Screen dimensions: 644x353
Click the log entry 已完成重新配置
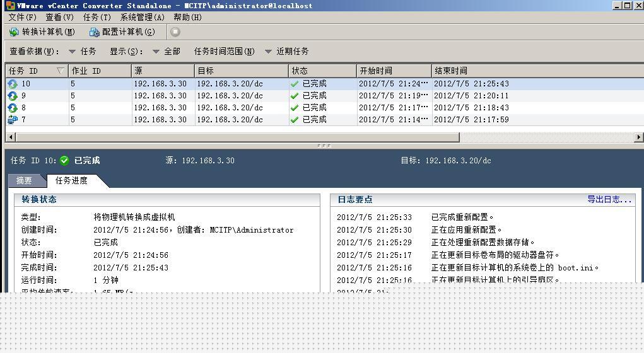pyautogui.click(x=462, y=217)
